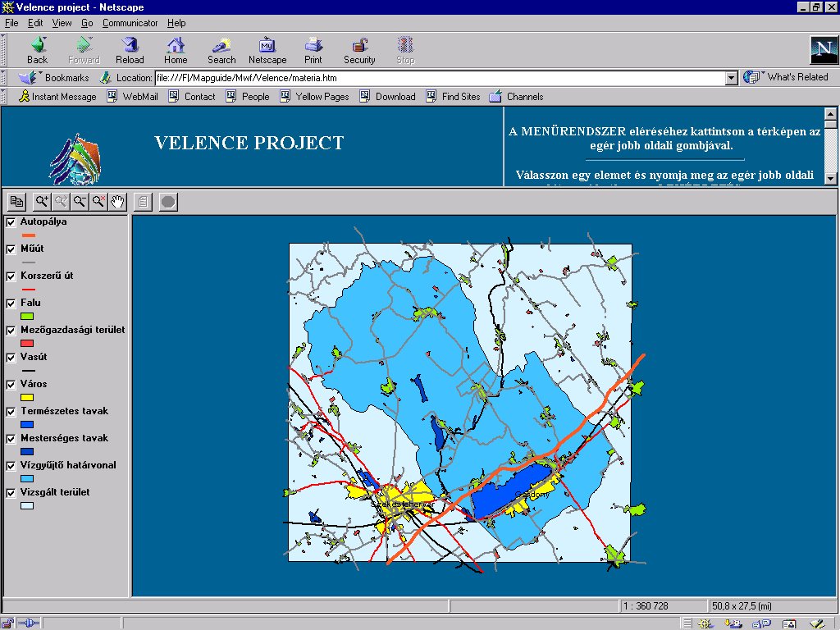Screen dimensions: 840x630
Task: Go to Home using the house icon
Action: pos(176,49)
